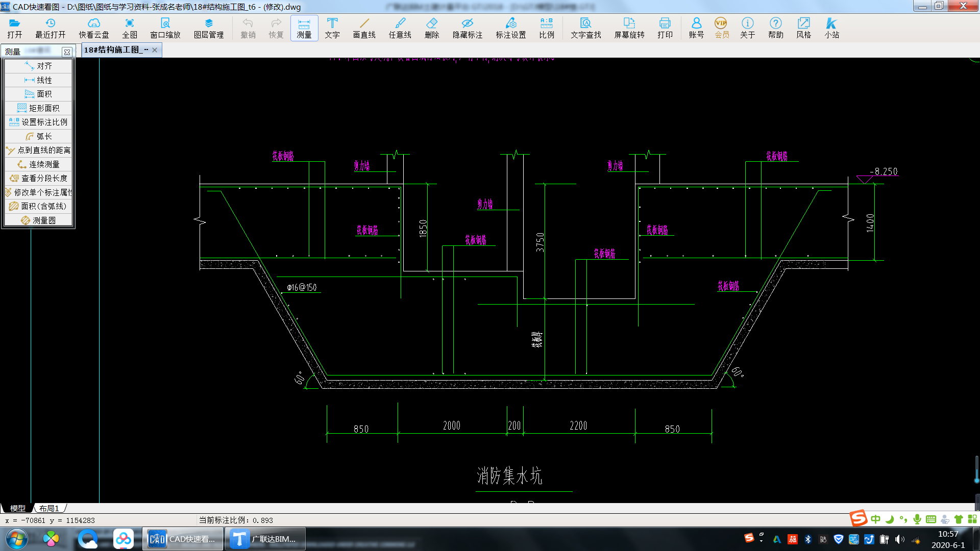The width and height of the screenshot is (980, 551).
Task: Select 弧长 arc length measurement
Action: [38, 136]
